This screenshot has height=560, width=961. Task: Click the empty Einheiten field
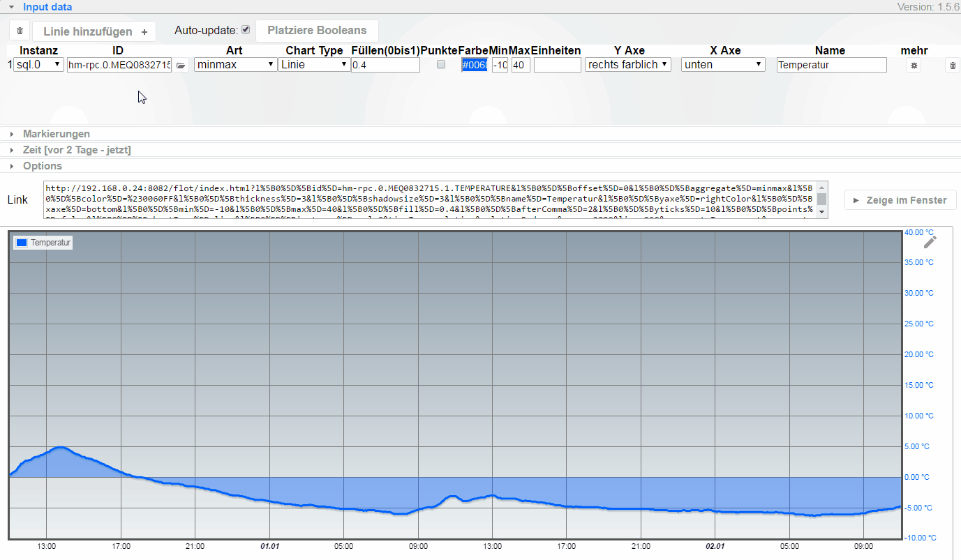tap(557, 65)
